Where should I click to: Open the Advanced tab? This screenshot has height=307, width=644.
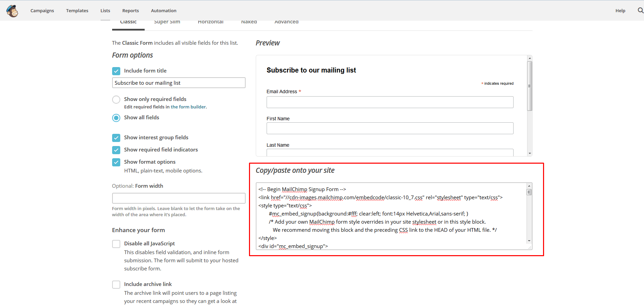pos(286,21)
